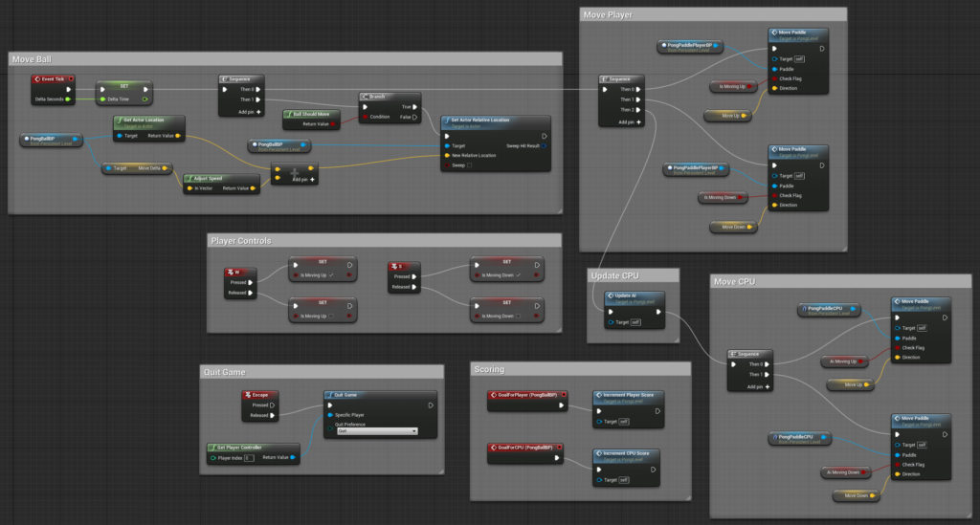Click the Scoring comment title
980x525 pixels.
tap(489, 369)
